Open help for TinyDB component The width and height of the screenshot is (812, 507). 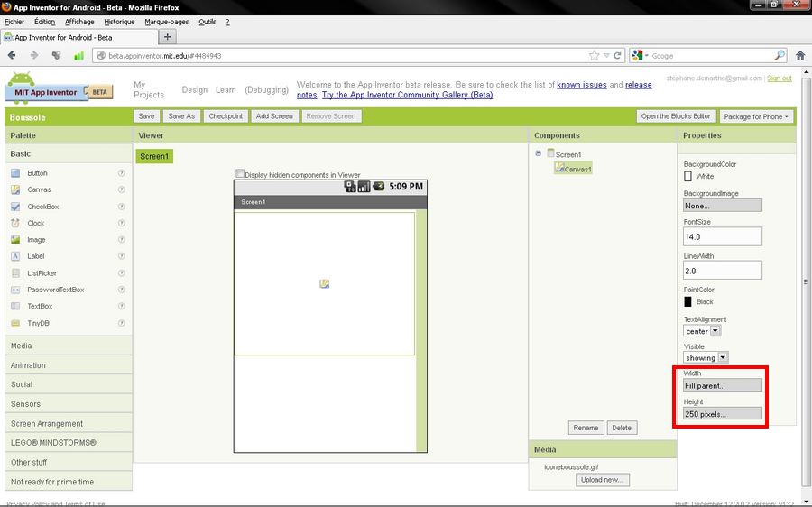pos(122,323)
